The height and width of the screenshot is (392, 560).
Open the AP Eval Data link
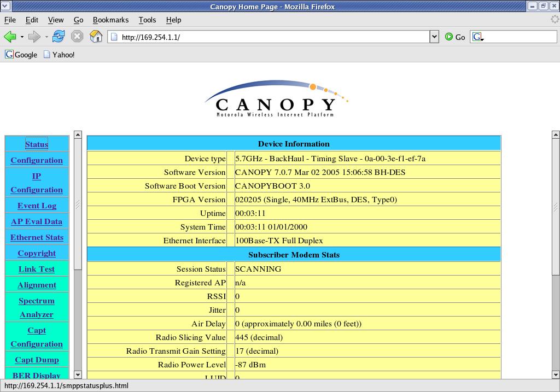point(37,221)
